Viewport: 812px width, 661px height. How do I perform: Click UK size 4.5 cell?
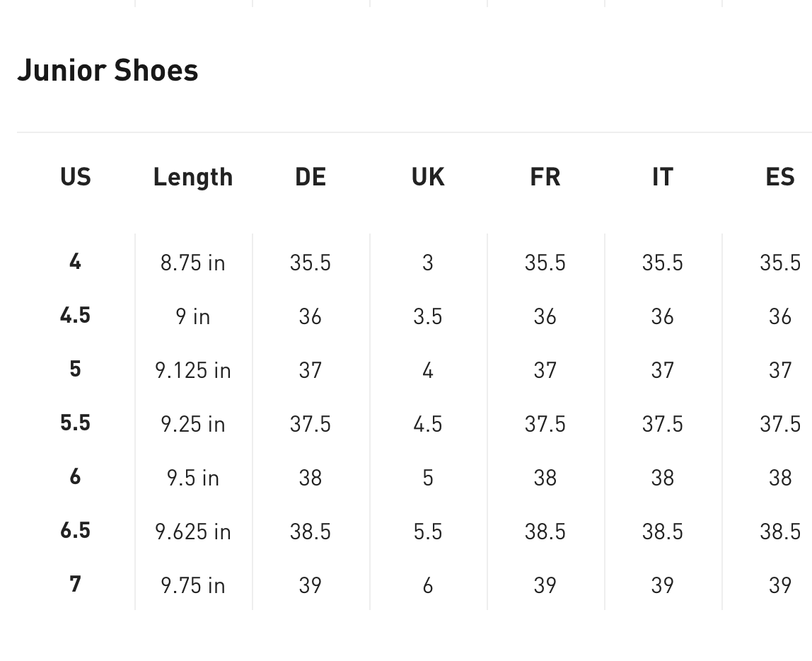coord(428,424)
